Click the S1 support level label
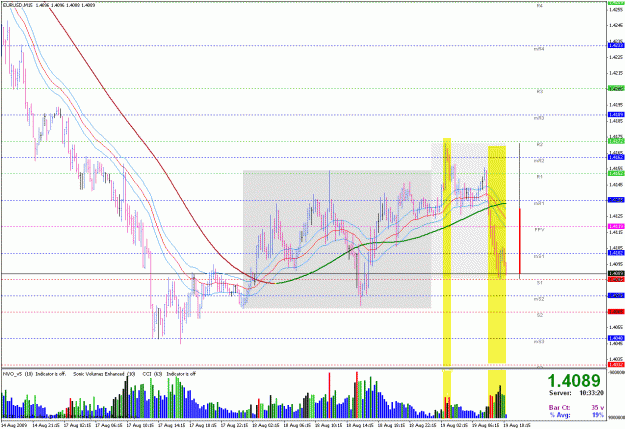The width and height of the screenshot is (625, 429). coord(539,283)
